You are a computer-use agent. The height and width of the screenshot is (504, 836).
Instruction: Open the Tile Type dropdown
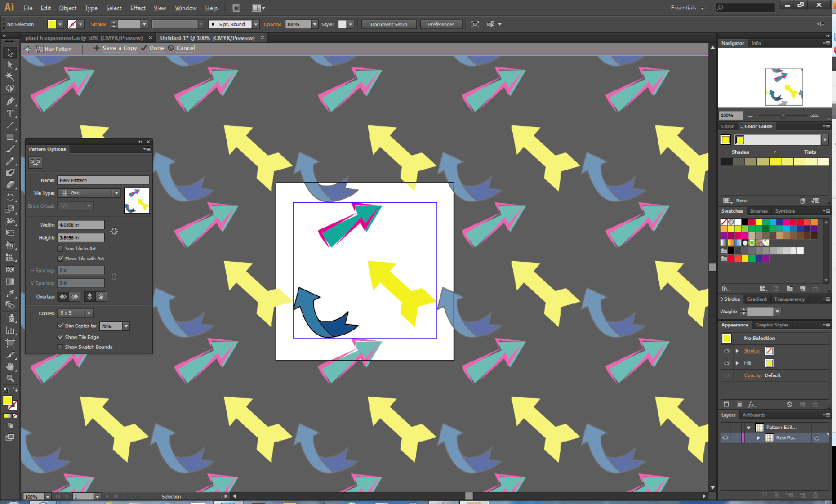click(90, 193)
